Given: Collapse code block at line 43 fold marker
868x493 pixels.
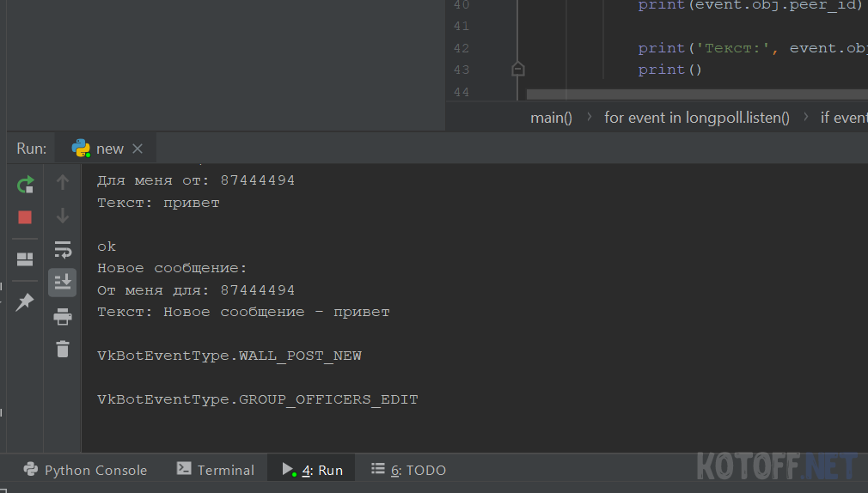Looking at the screenshot, I should pos(517,69).
